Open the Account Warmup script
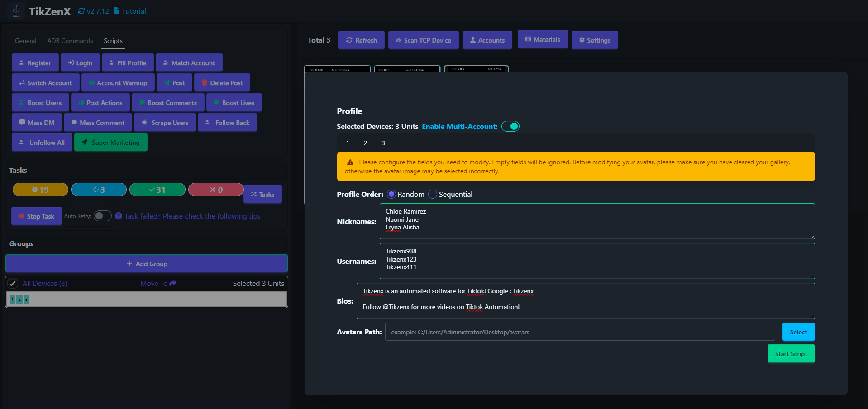This screenshot has width=868, height=409. pos(118,83)
